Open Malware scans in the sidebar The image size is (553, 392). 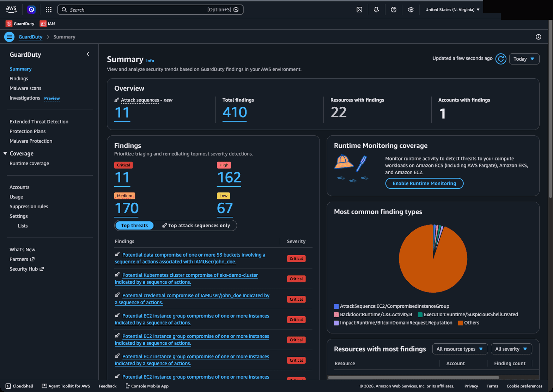pos(25,88)
